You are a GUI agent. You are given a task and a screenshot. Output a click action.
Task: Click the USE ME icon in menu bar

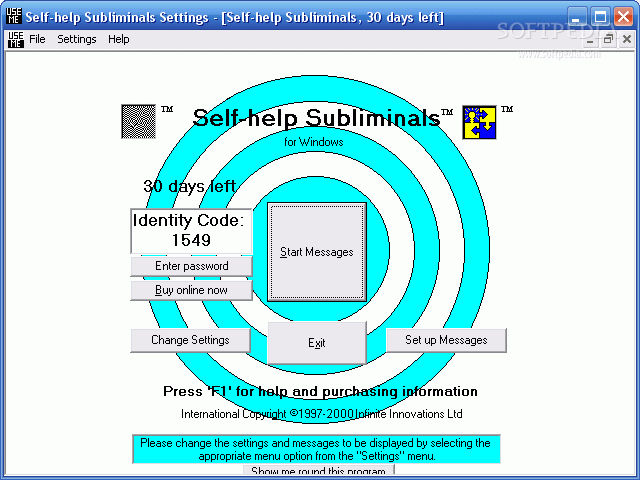[16, 40]
